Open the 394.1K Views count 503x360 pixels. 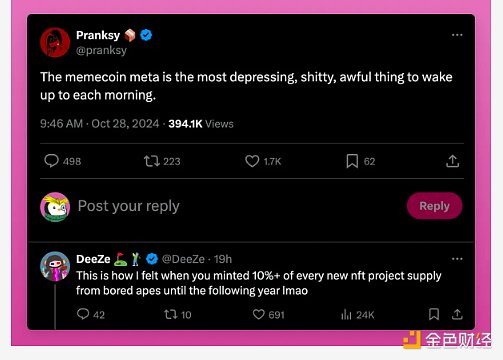(201, 124)
